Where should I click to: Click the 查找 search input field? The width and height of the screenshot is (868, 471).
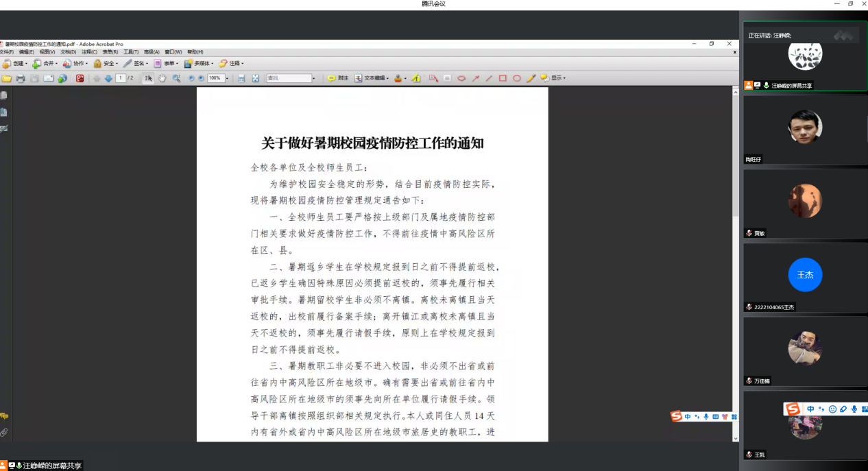tap(288, 78)
